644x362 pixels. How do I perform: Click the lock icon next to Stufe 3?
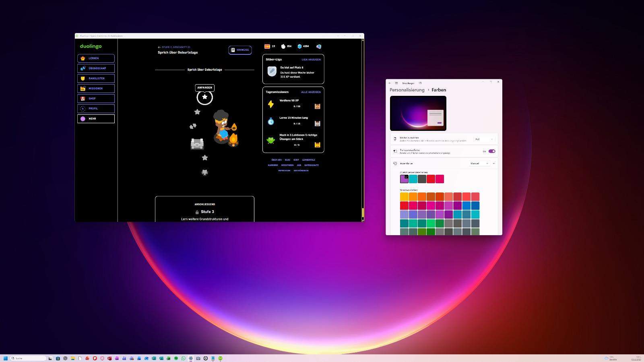point(197,212)
